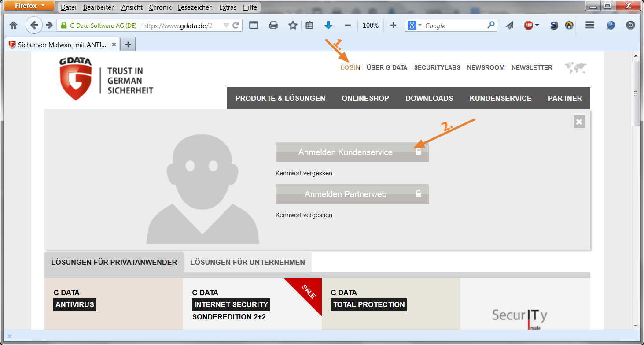The height and width of the screenshot is (345, 644).
Task: Open the Datei menu
Action: [x=68, y=7]
